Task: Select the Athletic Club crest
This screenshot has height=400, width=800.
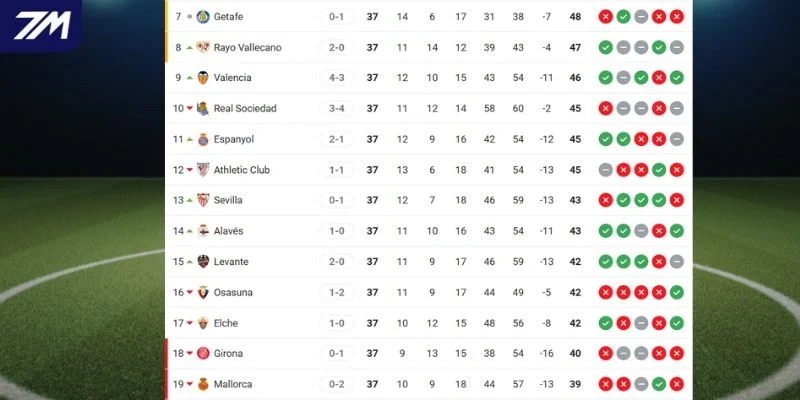Action: click(x=203, y=169)
